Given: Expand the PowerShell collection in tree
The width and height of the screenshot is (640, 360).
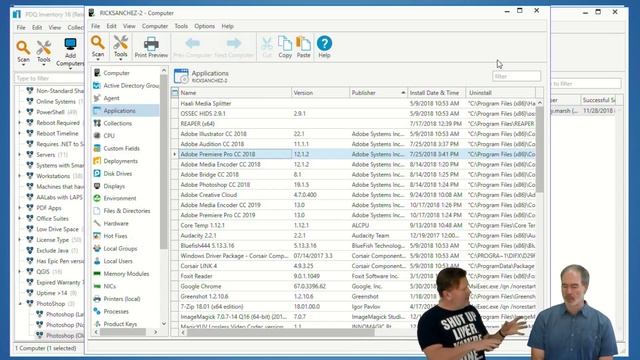Looking at the screenshot, I should point(20,112).
